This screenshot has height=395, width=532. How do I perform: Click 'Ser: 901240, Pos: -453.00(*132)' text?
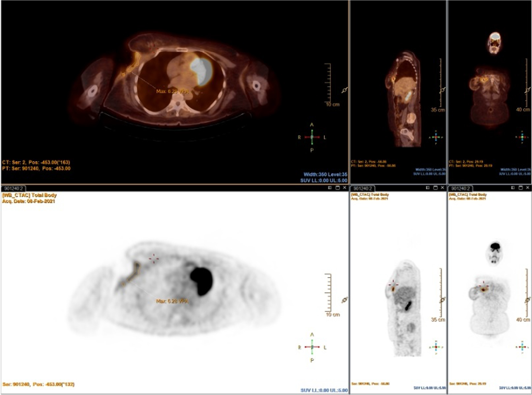pos(38,384)
